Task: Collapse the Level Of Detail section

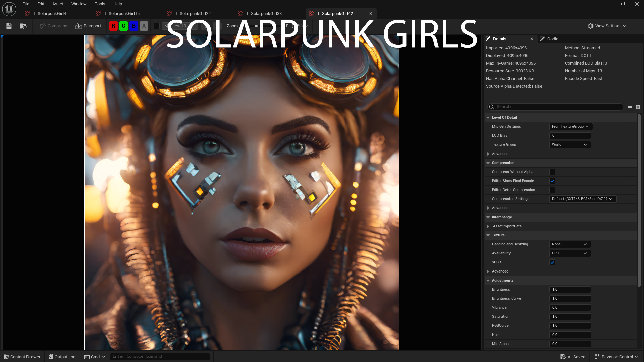Action: pyautogui.click(x=488, y=118)
